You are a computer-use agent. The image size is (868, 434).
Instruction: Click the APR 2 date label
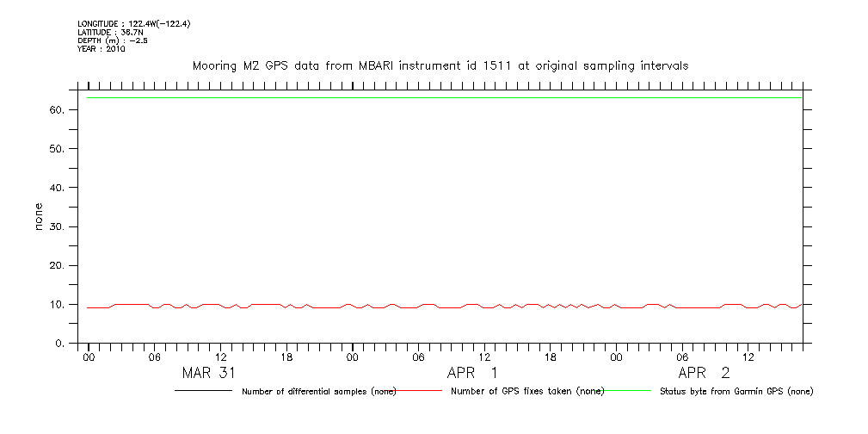pyautogui.click(x=705, y=373)
